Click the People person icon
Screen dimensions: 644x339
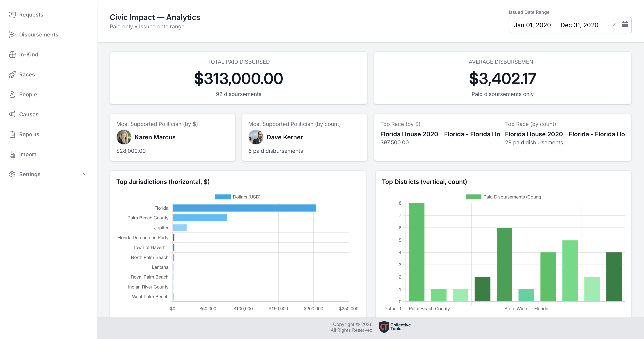pyautogui.click(x=12, y=94)
